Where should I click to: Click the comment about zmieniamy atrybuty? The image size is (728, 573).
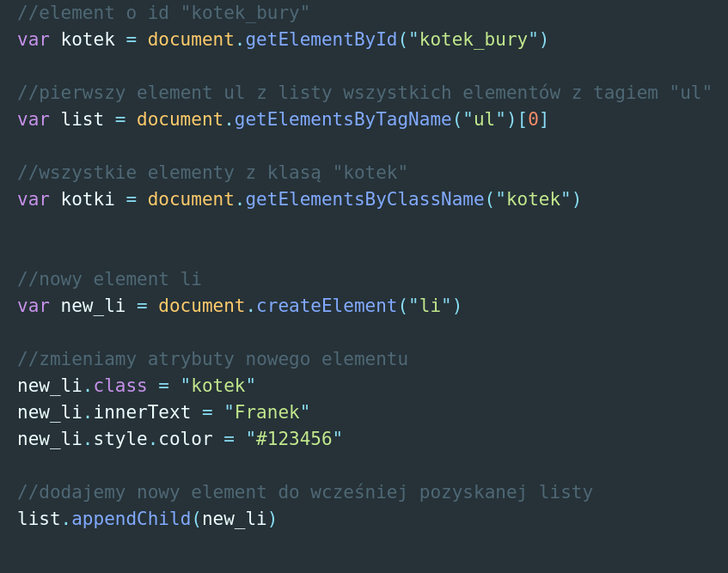click(212, 359)
